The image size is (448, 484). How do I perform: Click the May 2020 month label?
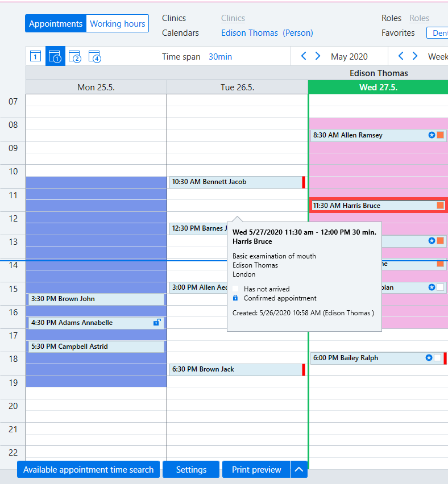(349, 57)
